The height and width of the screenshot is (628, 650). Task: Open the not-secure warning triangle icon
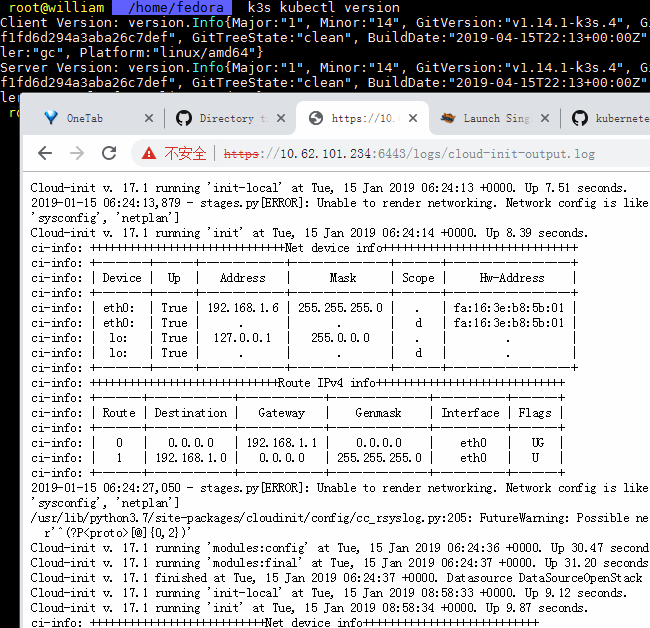tap(149, 154)
